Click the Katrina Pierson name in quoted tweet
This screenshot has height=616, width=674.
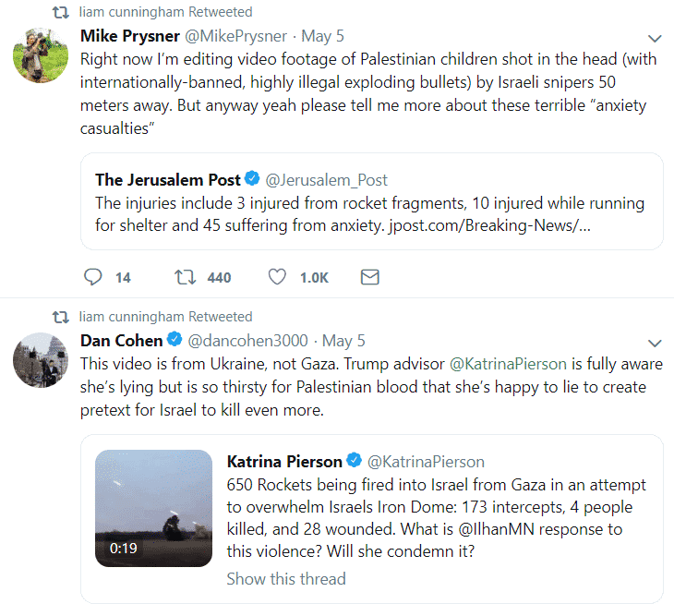pos(284,462)
